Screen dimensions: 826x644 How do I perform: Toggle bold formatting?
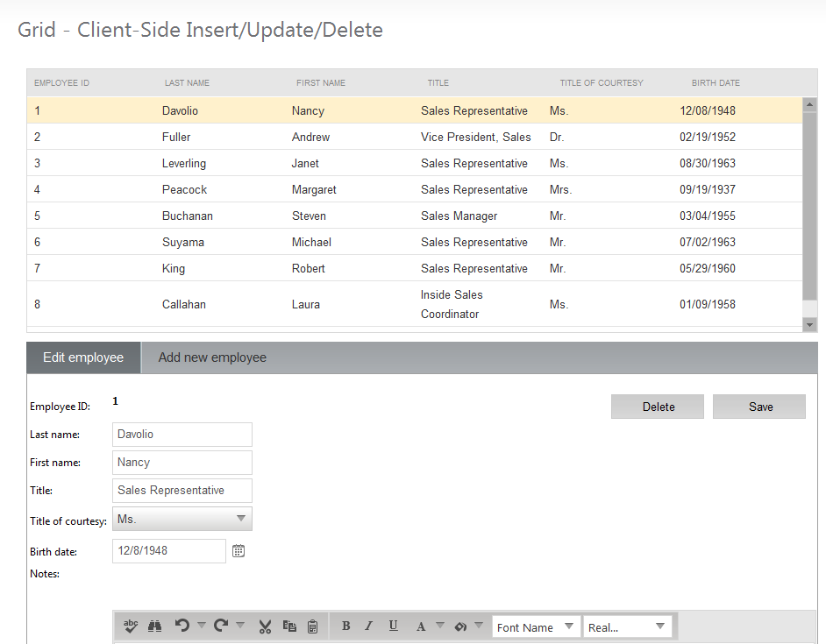(x=345, y=626)
